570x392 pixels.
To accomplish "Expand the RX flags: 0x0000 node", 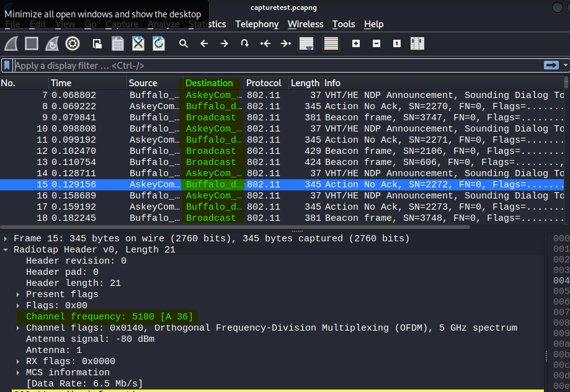I will tap(18, 362).
